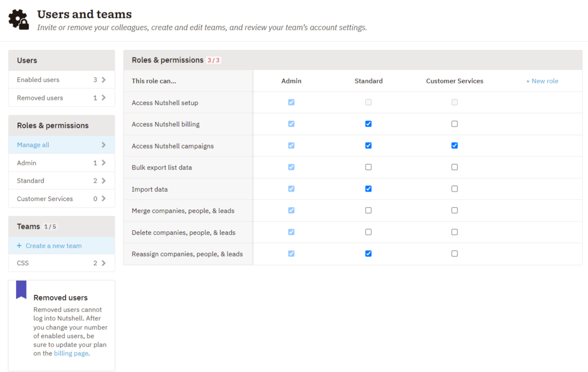Enable Merge companies for Customer Services
588x372 pixels.
454,210
